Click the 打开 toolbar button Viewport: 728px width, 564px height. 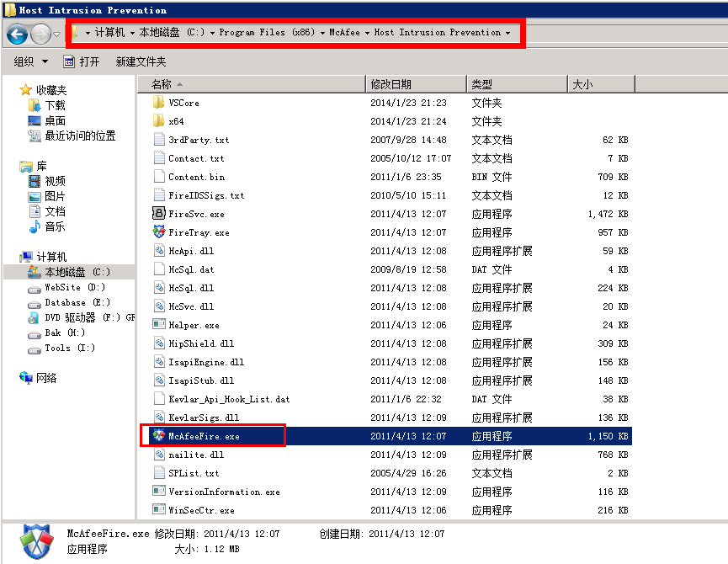click(82, 61)
